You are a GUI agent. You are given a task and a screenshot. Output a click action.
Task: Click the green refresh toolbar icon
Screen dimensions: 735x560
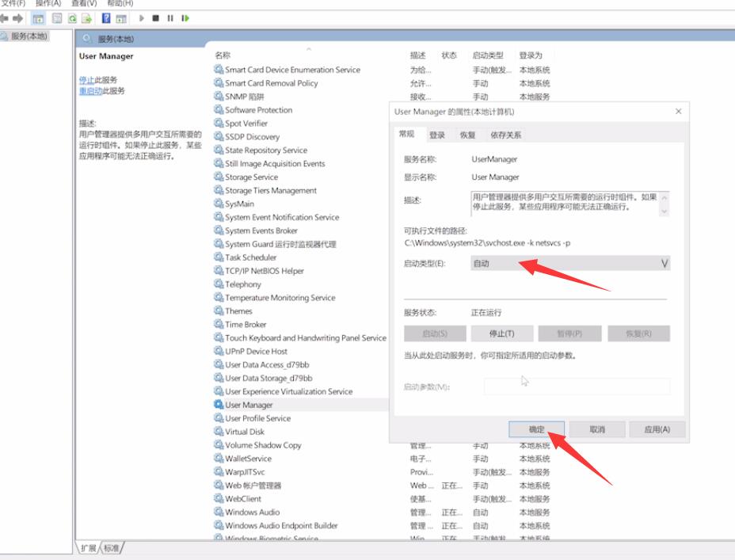click(x=72, y=18)
